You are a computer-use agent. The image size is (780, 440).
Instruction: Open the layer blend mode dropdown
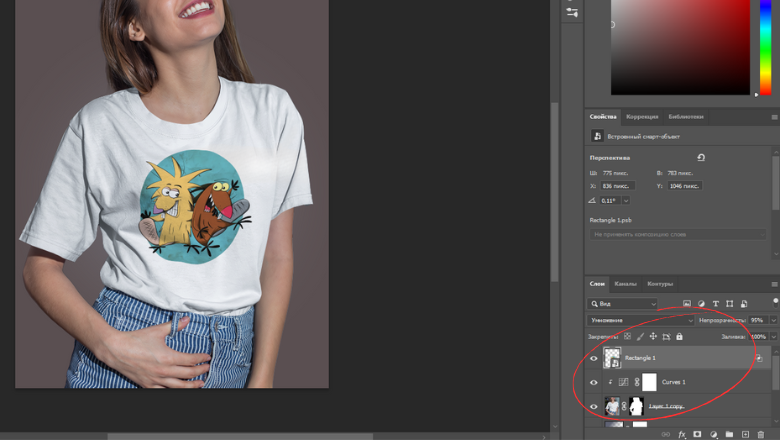[x=640, y=320]
